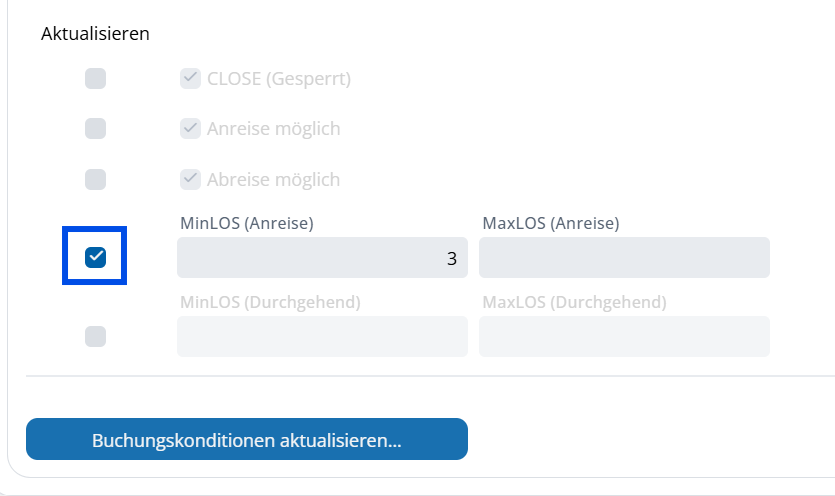Click the Aktualisieren section heading
Viewport: 835px width, 496px height.
pyautogui.click(x=95, y=33)
